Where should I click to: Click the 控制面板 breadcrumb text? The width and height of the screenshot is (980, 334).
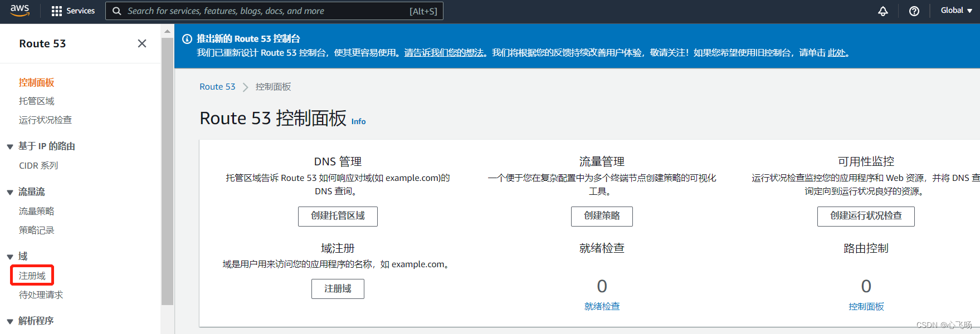point(273,87)
